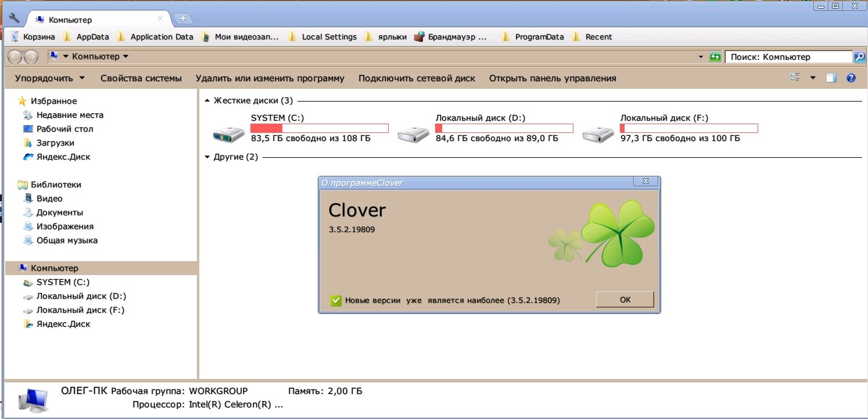Open a new tab with plus button

(x=183, y=19)
